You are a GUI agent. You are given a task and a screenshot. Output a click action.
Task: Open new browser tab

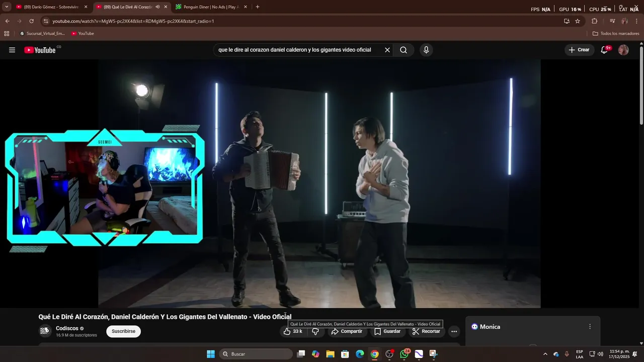pyautogui.click(x=258, y=7)
